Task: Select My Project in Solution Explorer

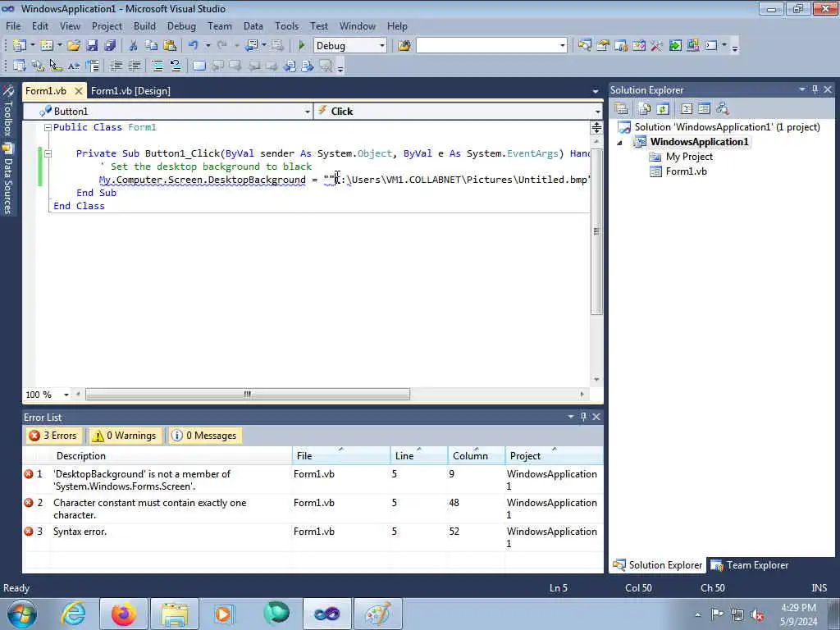Action: 689,157
